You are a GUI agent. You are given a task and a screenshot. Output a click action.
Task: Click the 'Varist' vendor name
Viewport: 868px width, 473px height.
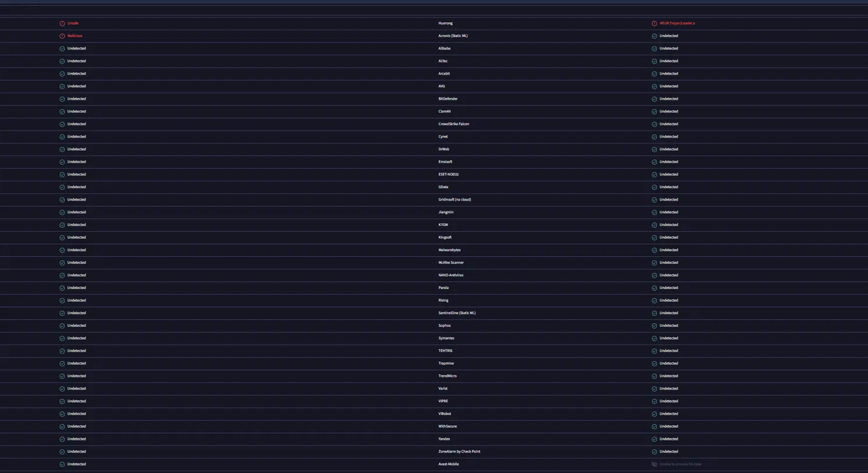click(443, 389)
